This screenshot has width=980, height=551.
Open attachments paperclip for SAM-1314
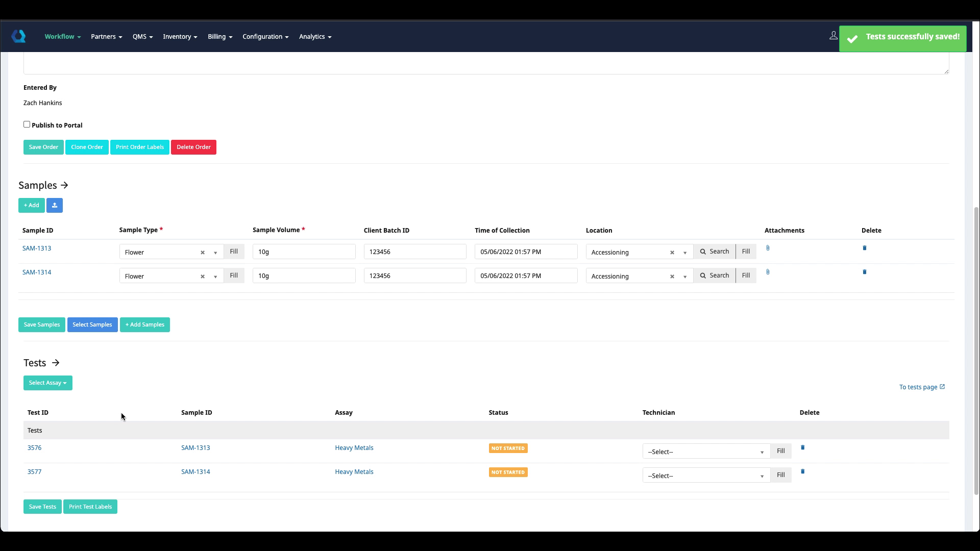[x=768, y=272]
